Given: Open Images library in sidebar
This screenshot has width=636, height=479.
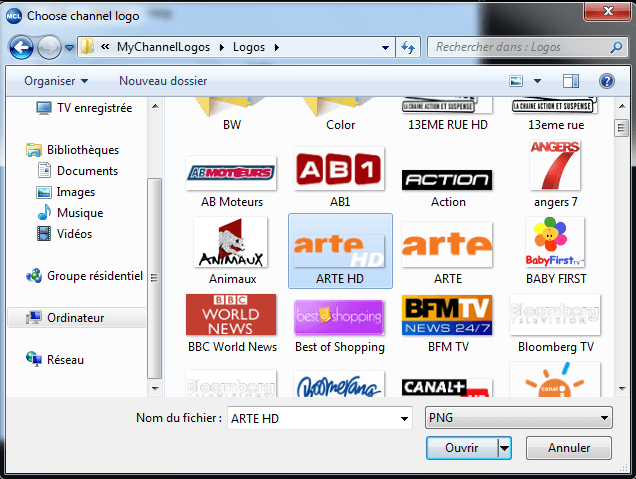Looking at the screenshot, I should pos(66,191).
